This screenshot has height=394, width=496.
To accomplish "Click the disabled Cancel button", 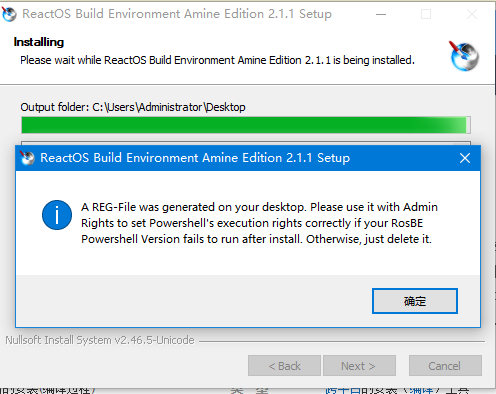I will (445, 366).
